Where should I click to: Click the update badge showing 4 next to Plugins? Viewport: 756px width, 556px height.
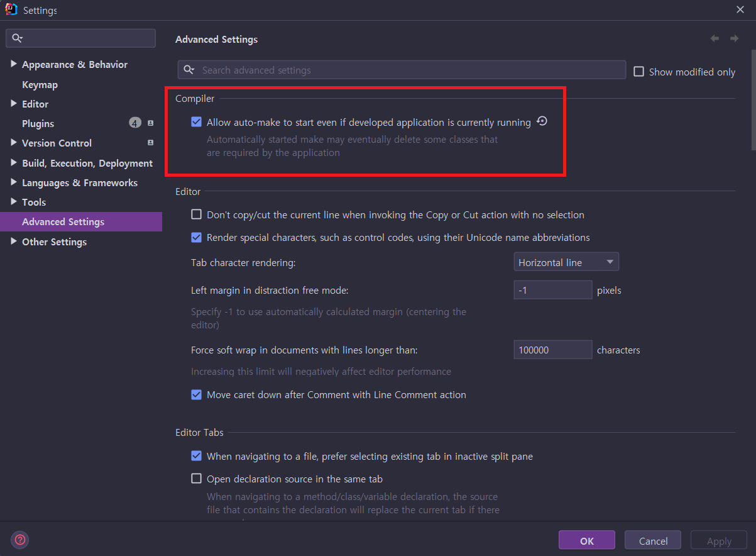click(x=134, y=123)
